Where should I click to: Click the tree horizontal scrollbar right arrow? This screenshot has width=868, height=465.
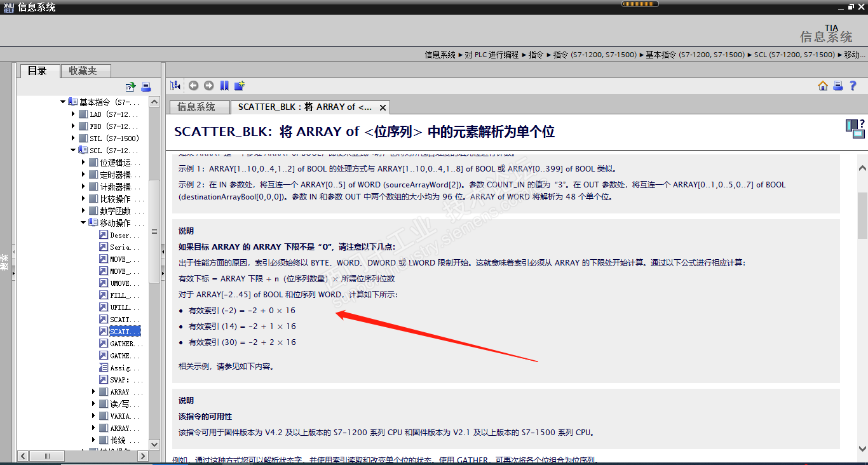[x=143, y=456]
